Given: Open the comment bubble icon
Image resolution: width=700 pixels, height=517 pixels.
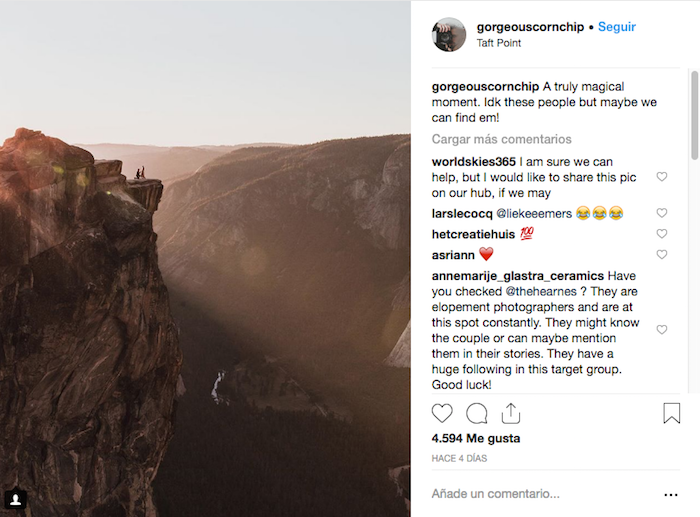Looking at the screenshot, I should click(x=477, y=412).
